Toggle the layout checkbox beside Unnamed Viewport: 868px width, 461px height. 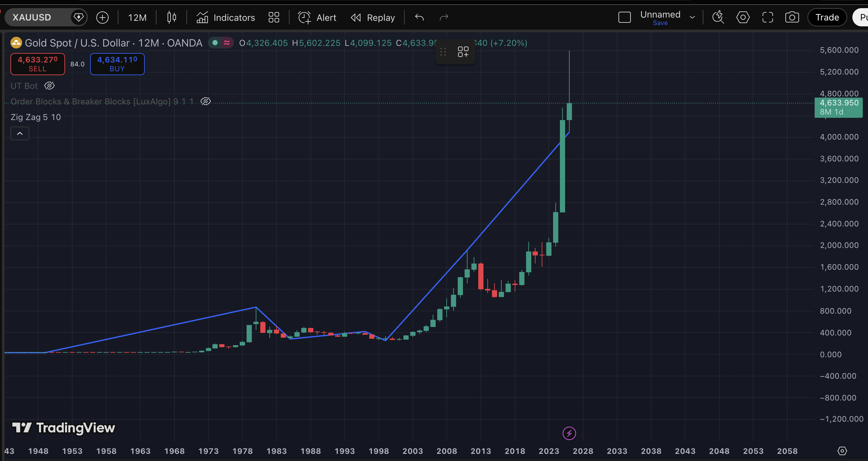[624, 18]
